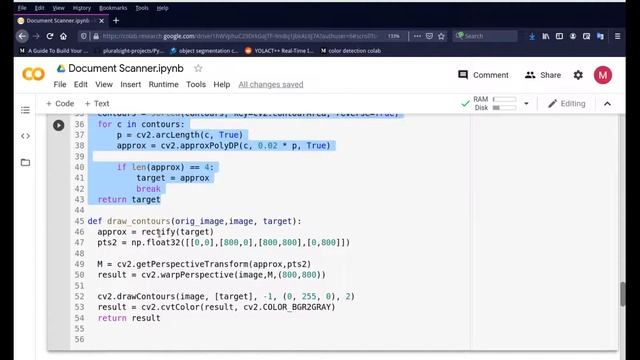
Task: Open the Firefox Tools menu
Action: [142, 8]
